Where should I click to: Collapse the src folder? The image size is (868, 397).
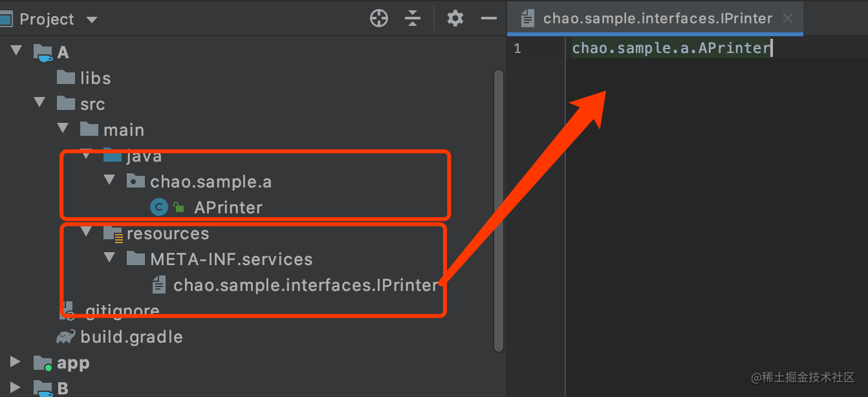39,102
